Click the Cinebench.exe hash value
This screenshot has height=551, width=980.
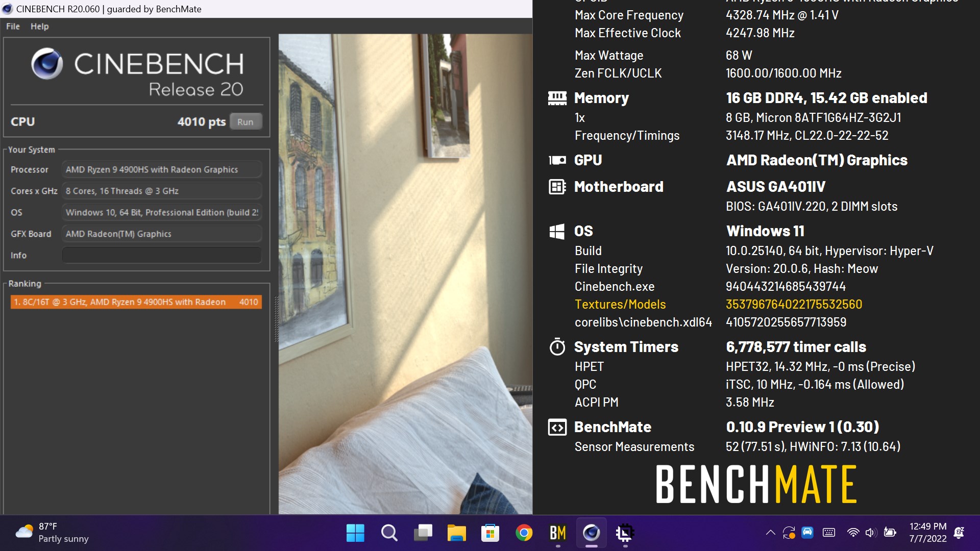tap(786, 287)
